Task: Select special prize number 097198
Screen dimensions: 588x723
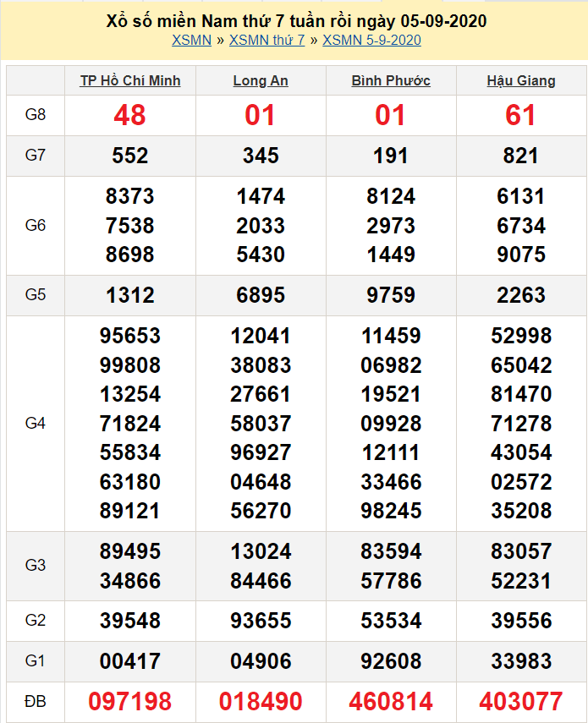Action: pos(130,701)
